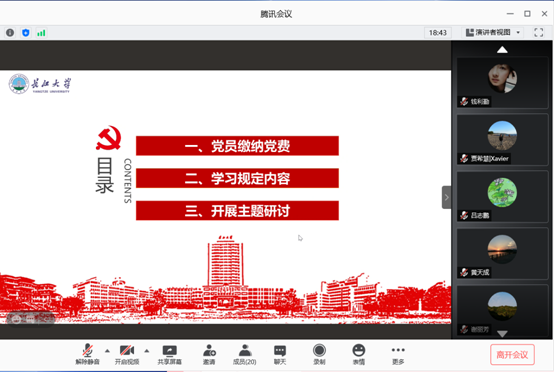
Task: Click the share screen icon
Action: click(169, 354)
